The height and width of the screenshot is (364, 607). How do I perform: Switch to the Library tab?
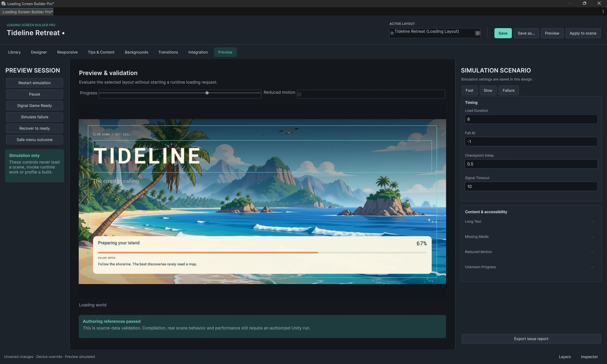[x=14, y=52]
